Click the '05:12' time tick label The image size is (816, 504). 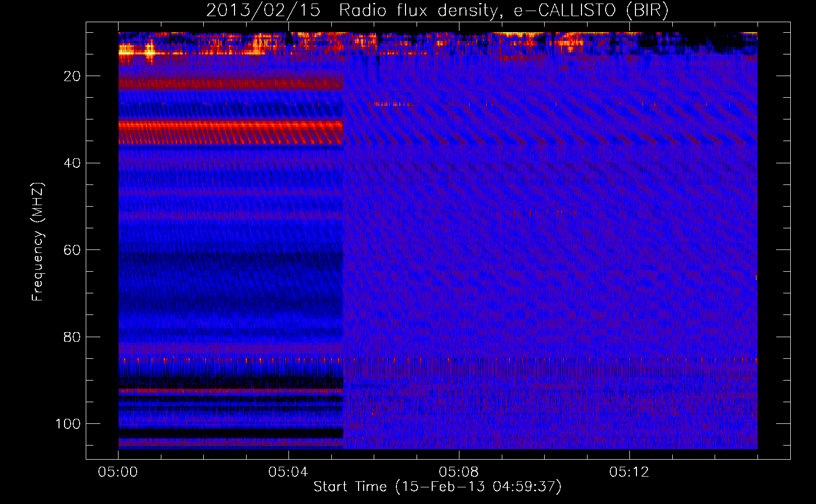pyautogui.click(x=629, y=472)
